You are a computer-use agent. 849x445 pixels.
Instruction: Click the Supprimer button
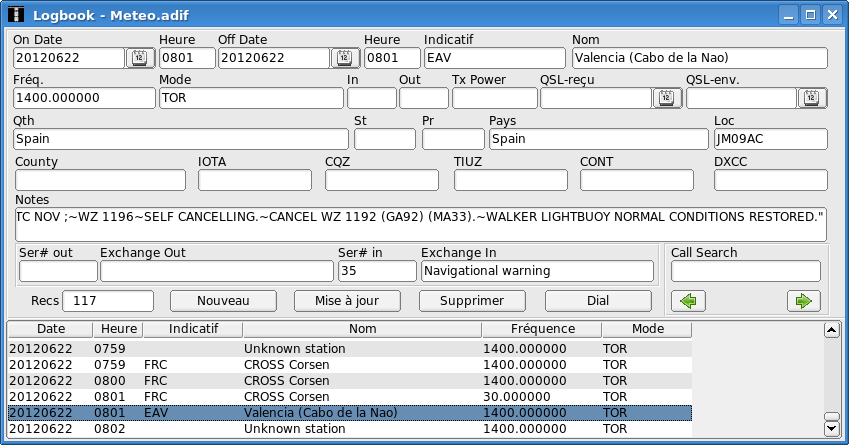[x=472, y=301]
